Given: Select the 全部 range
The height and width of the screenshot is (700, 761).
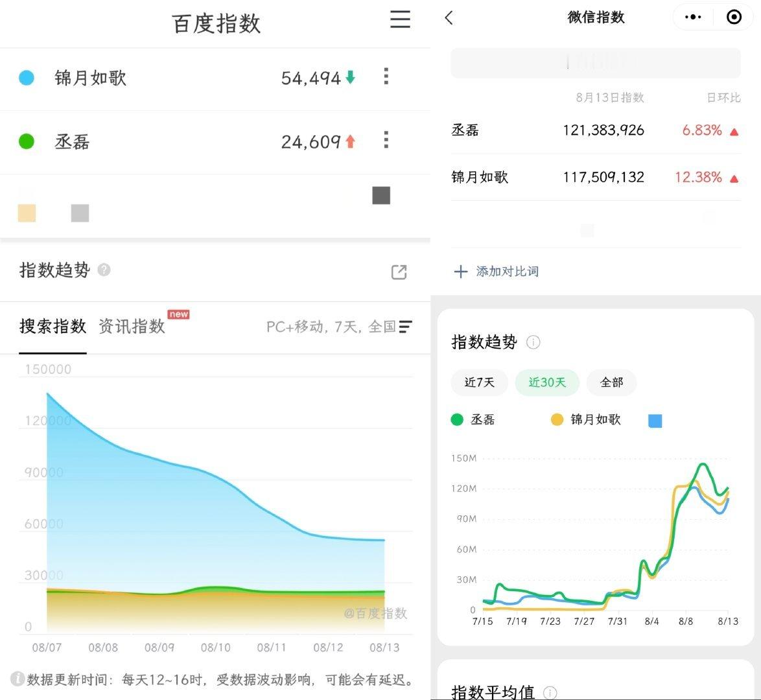Looking at the screenshot, I should (611, 382).
